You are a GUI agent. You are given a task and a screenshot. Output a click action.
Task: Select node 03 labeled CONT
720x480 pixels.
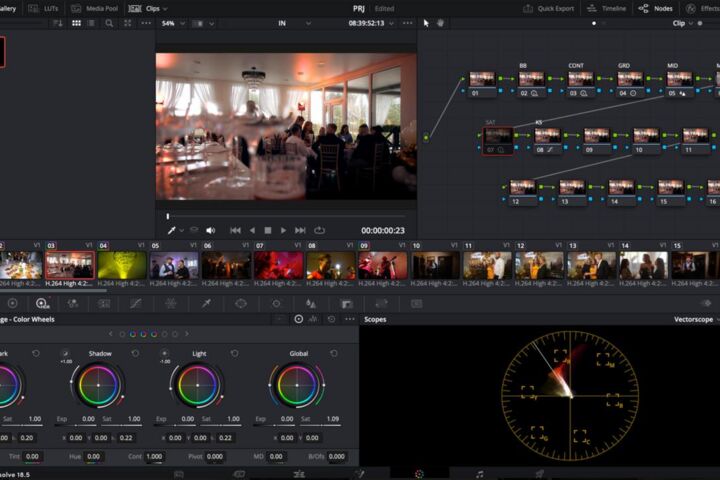580,83
